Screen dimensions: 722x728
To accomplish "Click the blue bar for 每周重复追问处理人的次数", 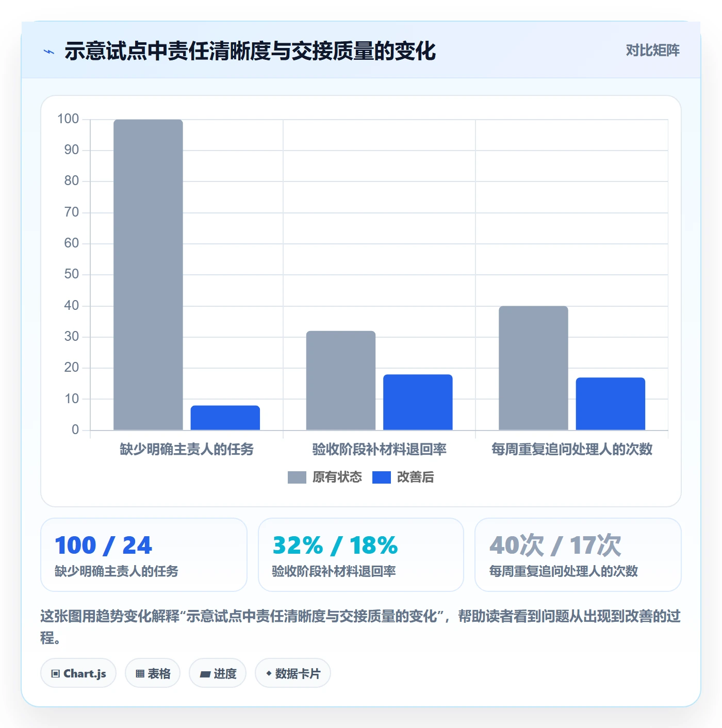I will pos(611,404).
